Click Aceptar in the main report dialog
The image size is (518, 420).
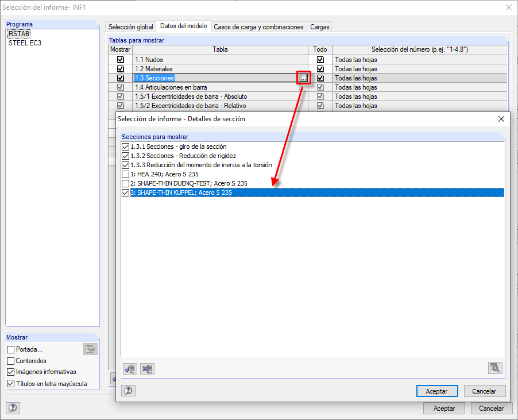click(444, 408)
